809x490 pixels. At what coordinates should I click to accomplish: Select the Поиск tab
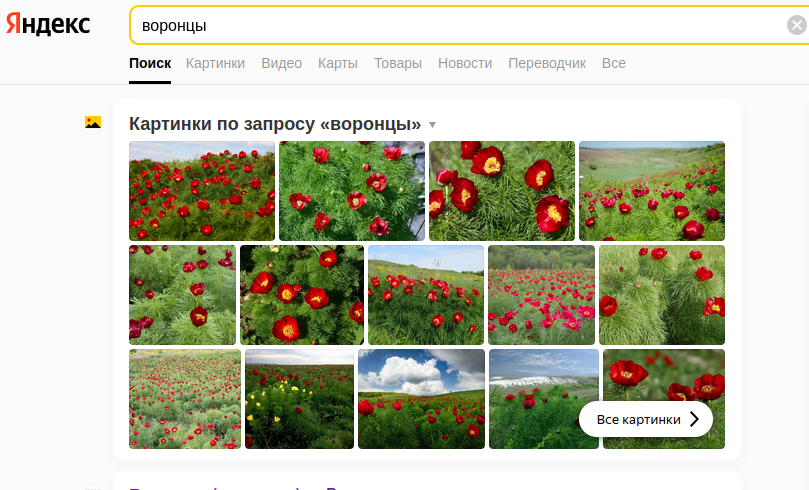(150, 63)
